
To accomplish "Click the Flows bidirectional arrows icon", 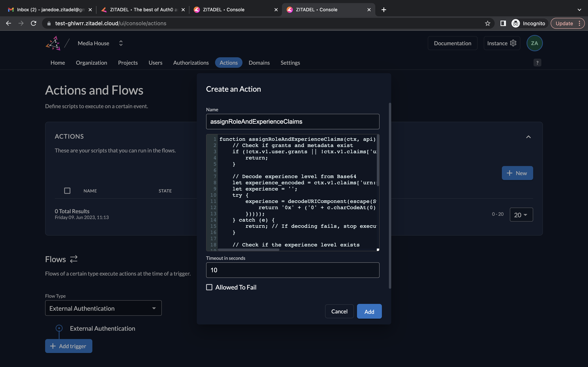I will 73,259.
